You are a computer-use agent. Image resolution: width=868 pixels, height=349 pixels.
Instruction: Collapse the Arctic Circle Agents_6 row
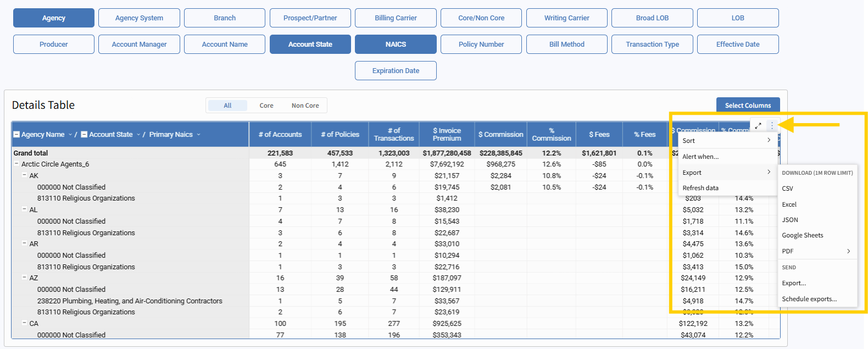(16, 164)
